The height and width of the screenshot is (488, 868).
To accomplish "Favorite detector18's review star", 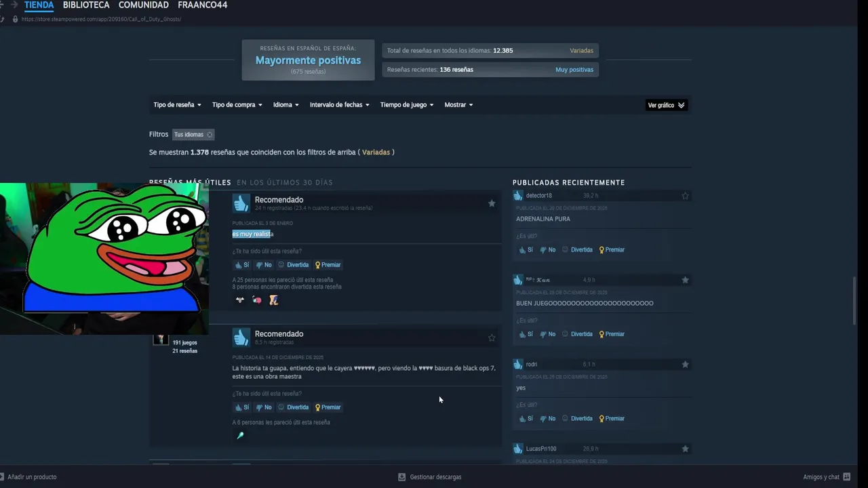I will (685, 196).
